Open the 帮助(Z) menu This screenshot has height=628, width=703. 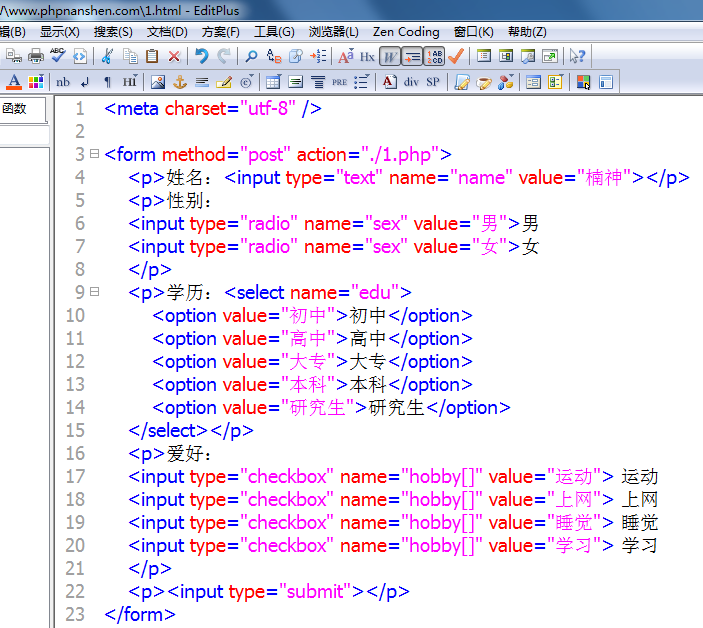[x=527, y=32]
